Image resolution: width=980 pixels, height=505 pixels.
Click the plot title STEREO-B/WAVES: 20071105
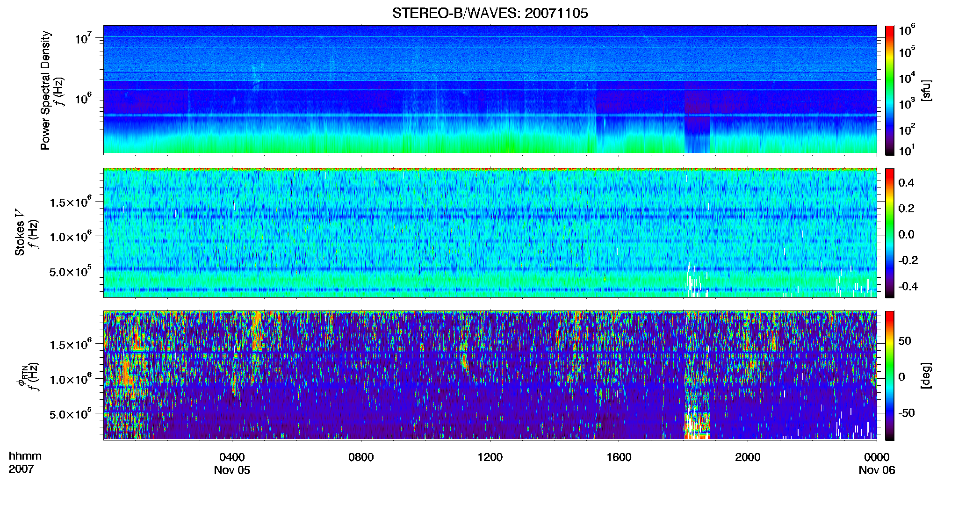[x=490, y=13]
